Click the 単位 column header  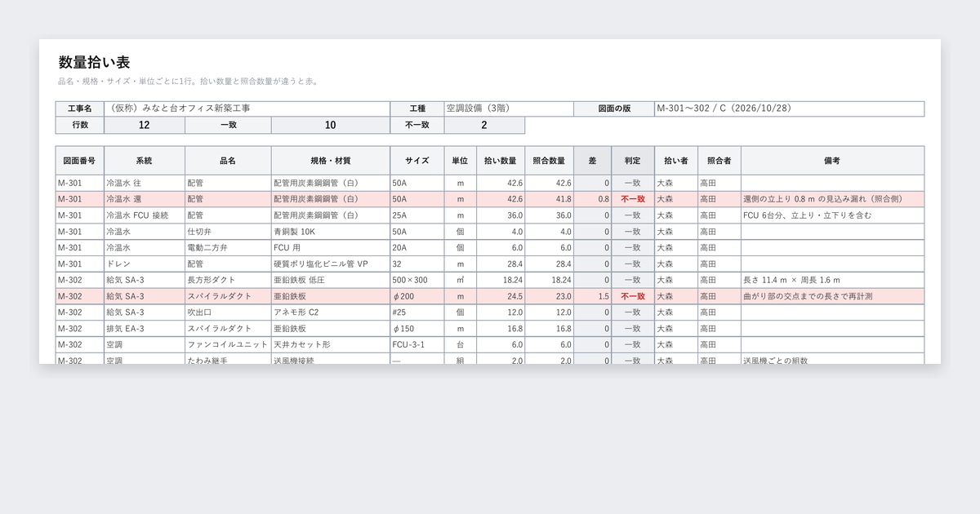click(461, 161)
